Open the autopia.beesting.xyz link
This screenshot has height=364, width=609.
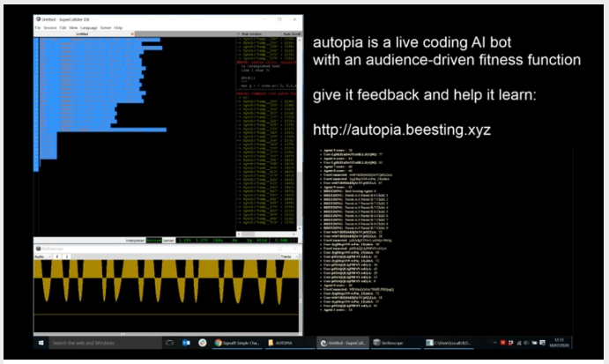[402, 130]
